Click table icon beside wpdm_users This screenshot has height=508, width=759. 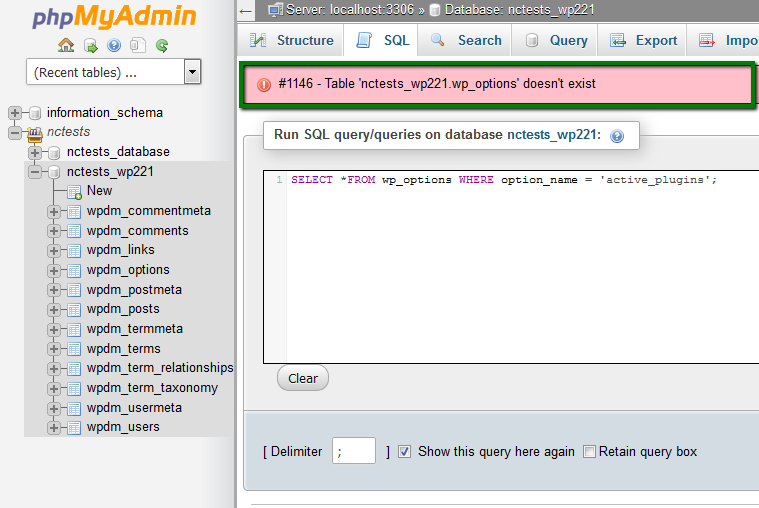tap(74, 428)
